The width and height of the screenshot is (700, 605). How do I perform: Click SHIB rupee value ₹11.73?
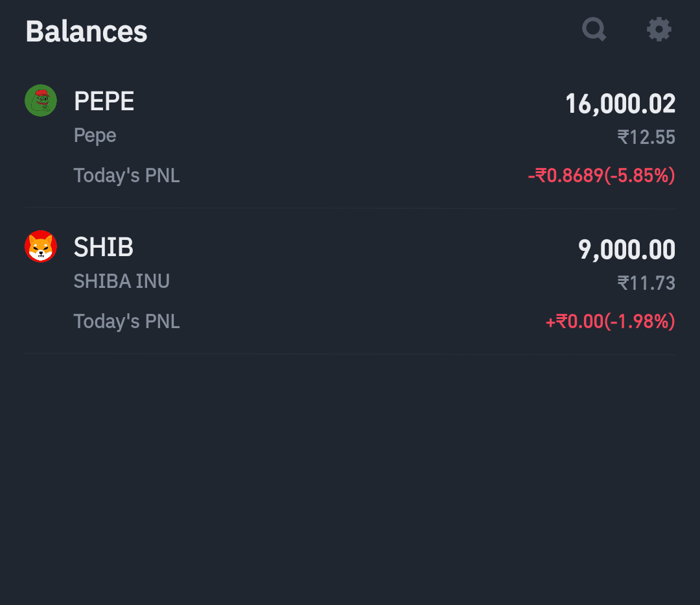(646, 283)
